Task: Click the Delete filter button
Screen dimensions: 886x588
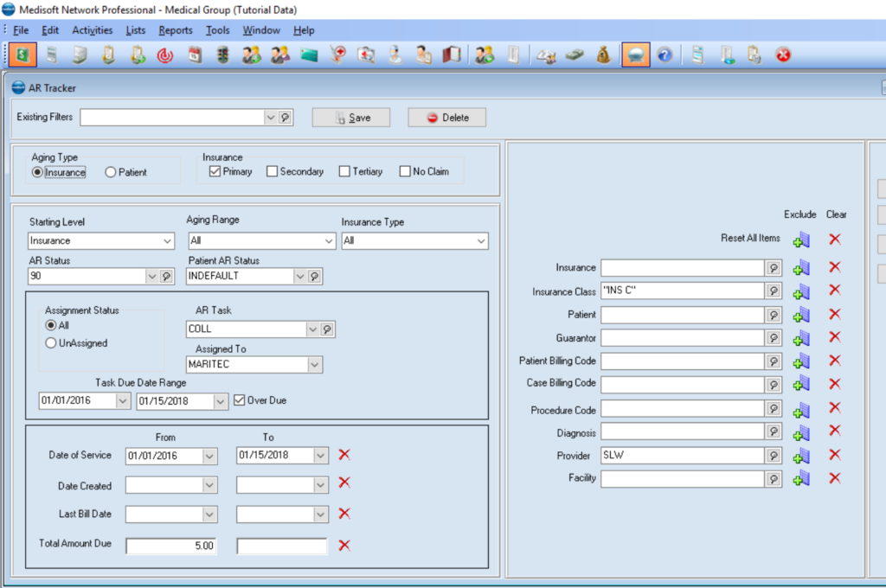Action: coord(447,118)
